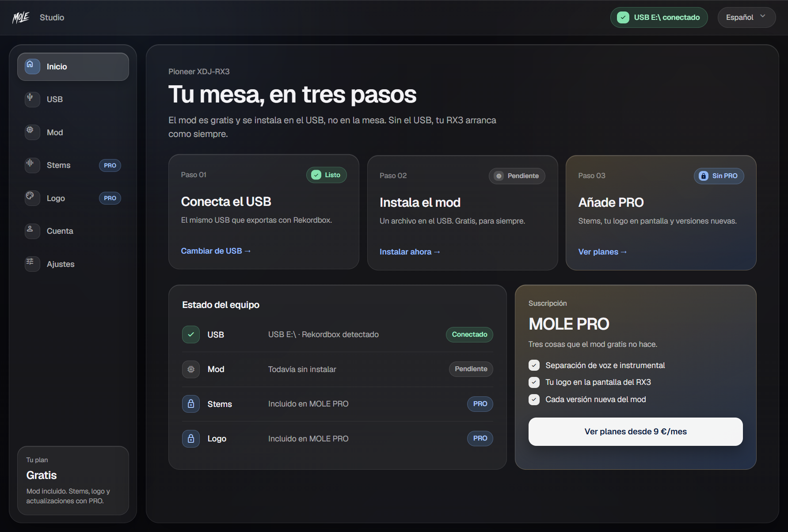
Task: Click the Mod chip icon in sidebar
Action: 30,130
